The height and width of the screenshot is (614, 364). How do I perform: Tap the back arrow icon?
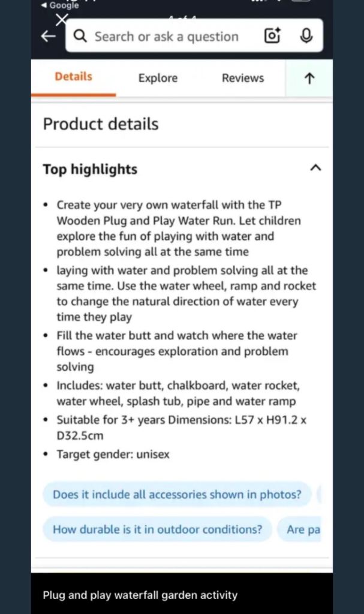pyautogui.click(x=48, y=37)
